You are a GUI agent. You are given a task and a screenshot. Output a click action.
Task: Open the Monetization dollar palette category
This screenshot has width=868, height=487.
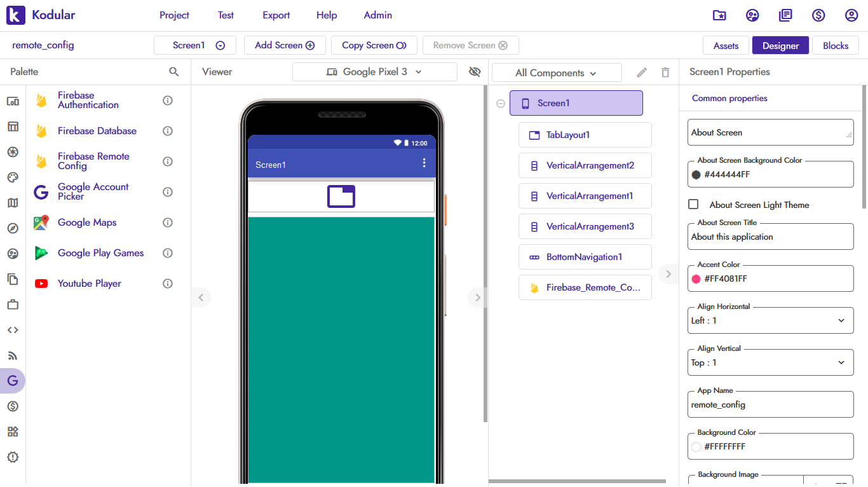(x=13, y=406)
